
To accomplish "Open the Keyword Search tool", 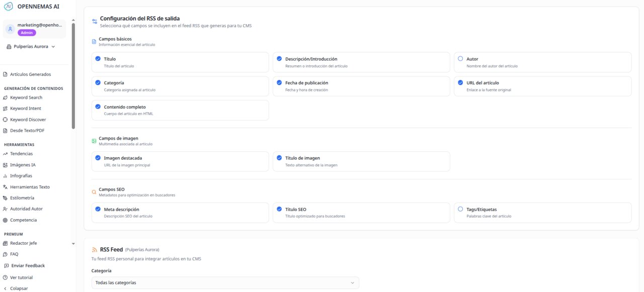I will (25, 97).
